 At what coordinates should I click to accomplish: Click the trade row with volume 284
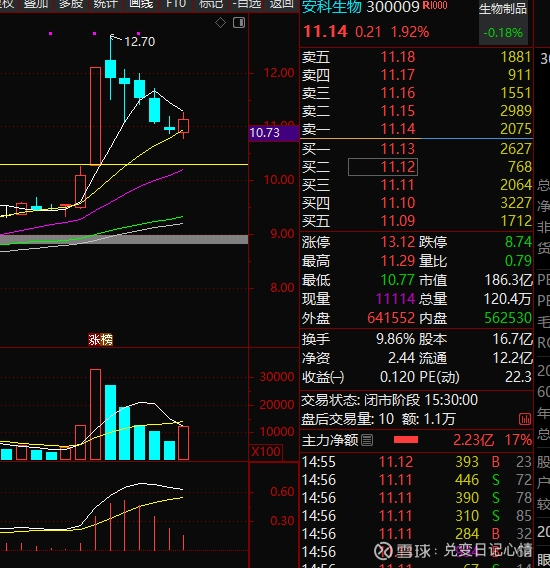[416, 534]
